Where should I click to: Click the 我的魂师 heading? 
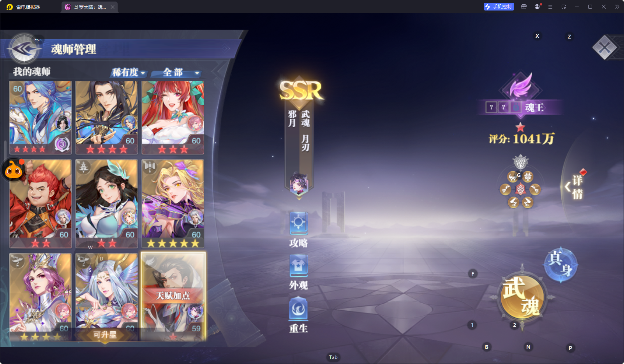click(32, 72)
